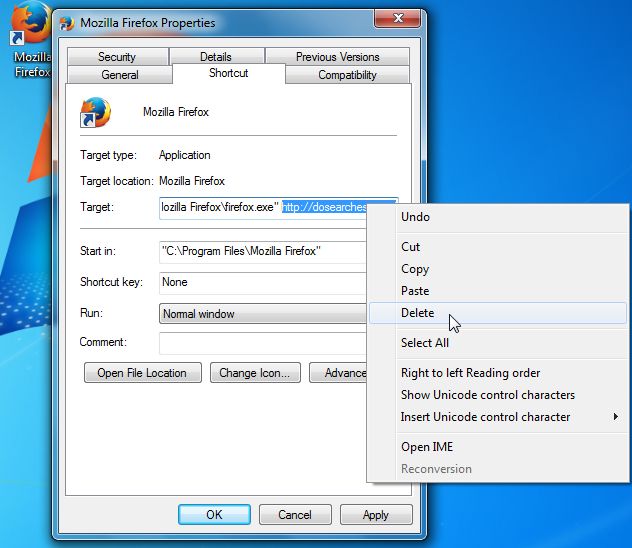Open the Run dropdown showing Normal window
This screenshot has height=548, width=632.
[263, 314]
